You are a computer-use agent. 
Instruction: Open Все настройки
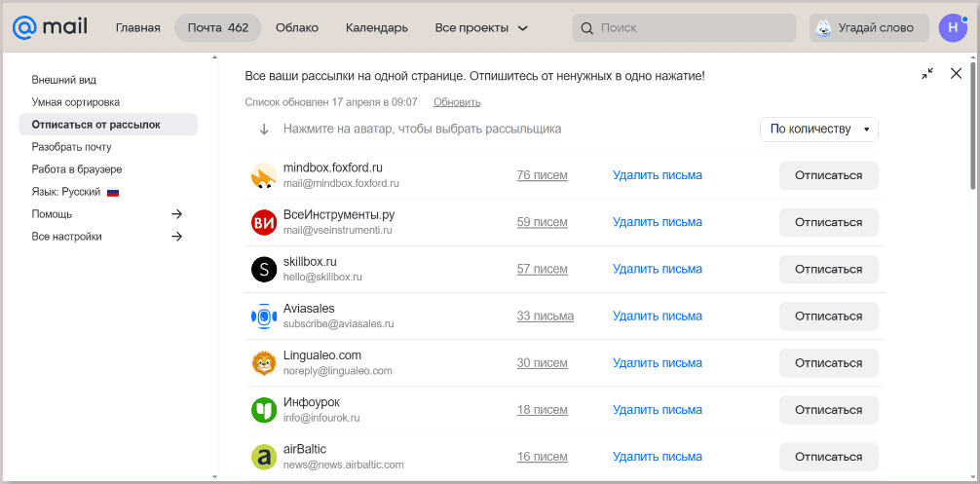coord(67,237)
